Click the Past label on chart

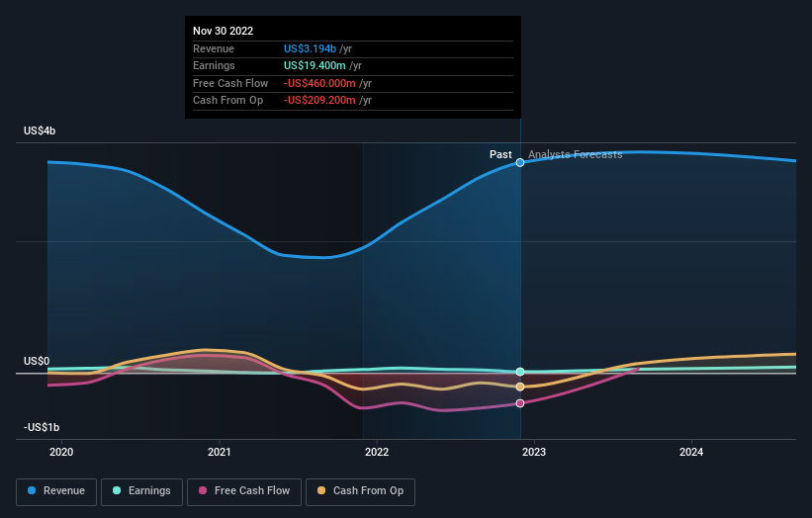[x=500, y=154]
